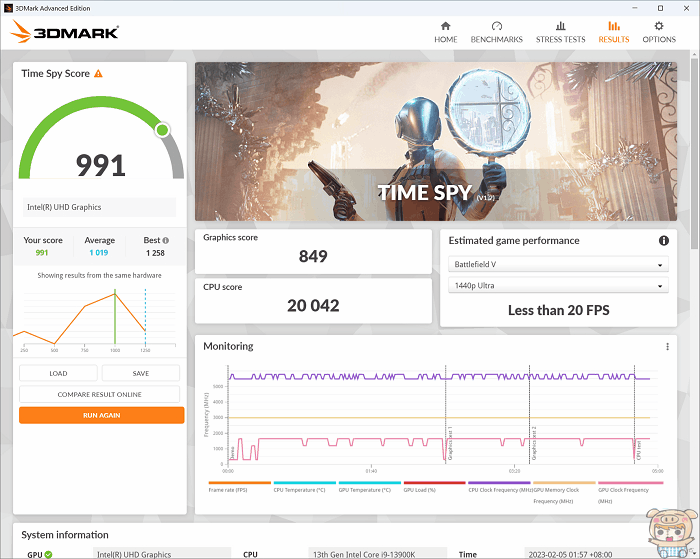
Task: Open the Results chart icon
Action: [x=614, y=26]
